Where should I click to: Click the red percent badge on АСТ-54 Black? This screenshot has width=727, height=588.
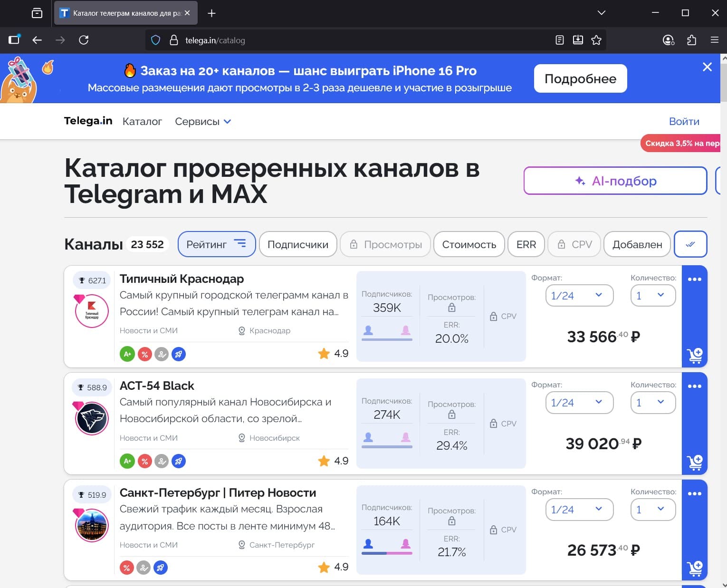(144, 461)
